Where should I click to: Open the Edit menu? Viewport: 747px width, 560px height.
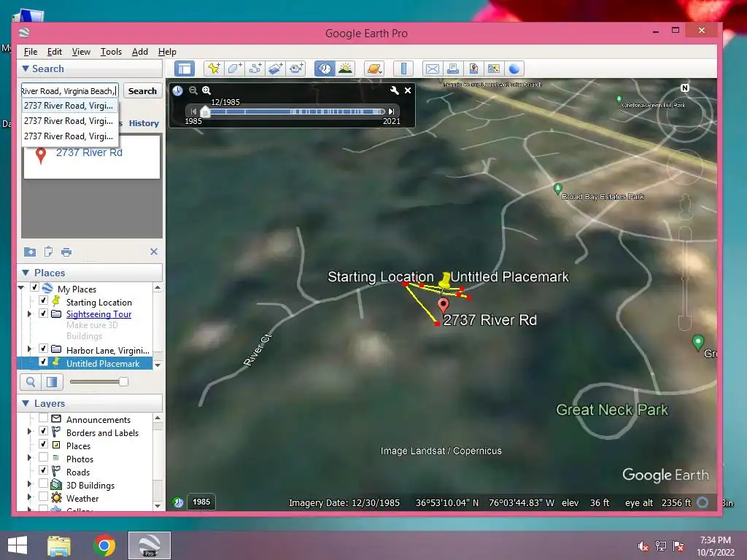54,52
